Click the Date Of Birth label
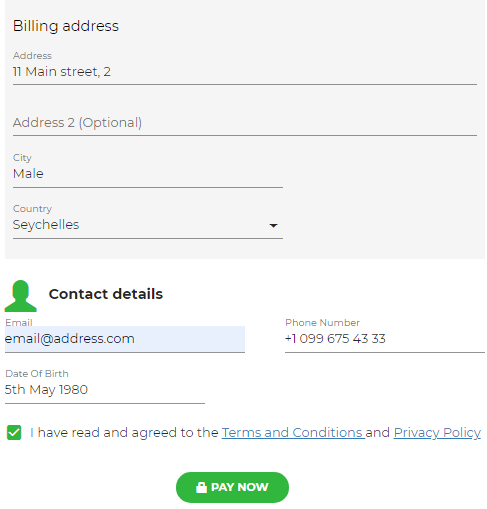This screenshot has height=509, width=487. (37, 374)
